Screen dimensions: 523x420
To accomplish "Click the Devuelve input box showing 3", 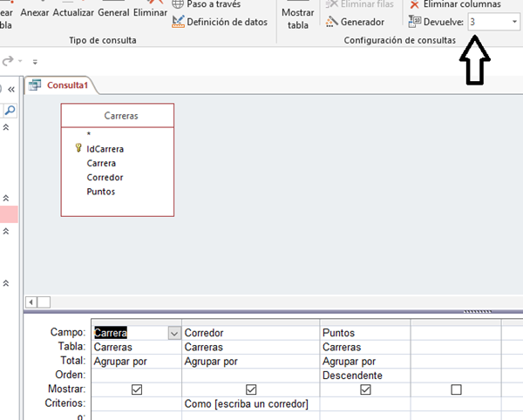I will point(489,22).
